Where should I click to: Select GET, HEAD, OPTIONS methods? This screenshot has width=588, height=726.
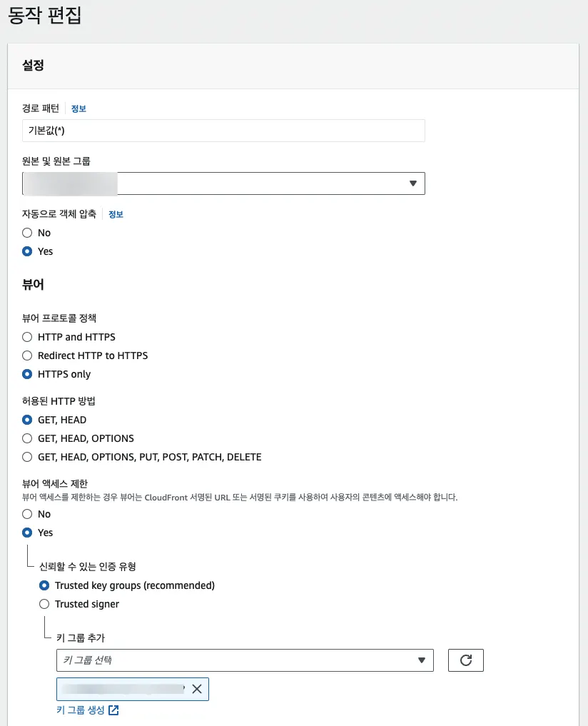click(x=27, y=438)
